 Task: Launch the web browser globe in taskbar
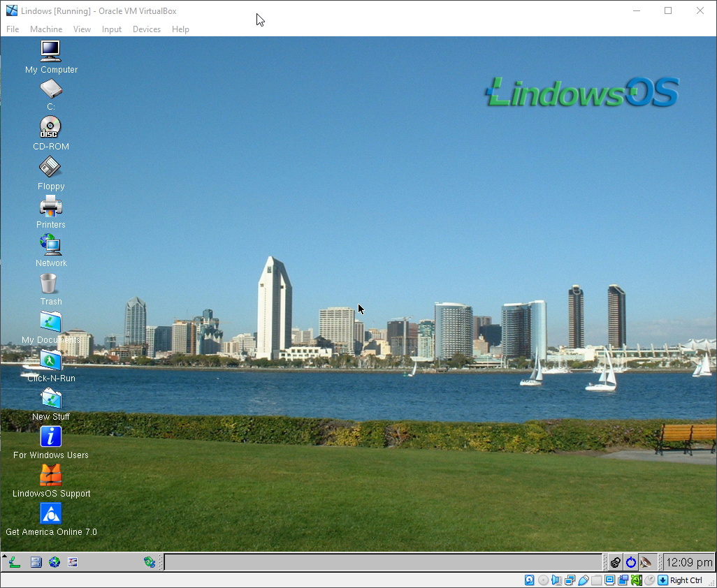[x=55, y=562]
